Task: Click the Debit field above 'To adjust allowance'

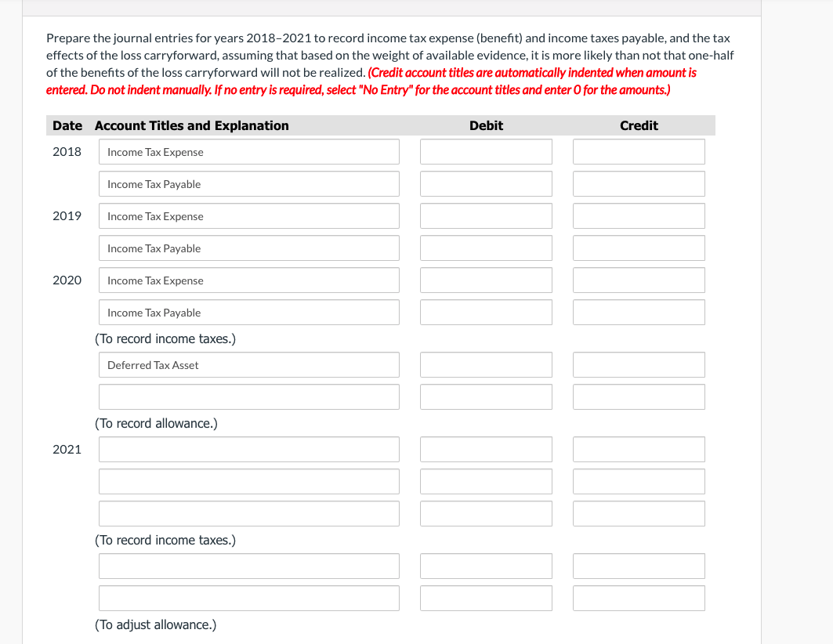Action: pos(486,598)
